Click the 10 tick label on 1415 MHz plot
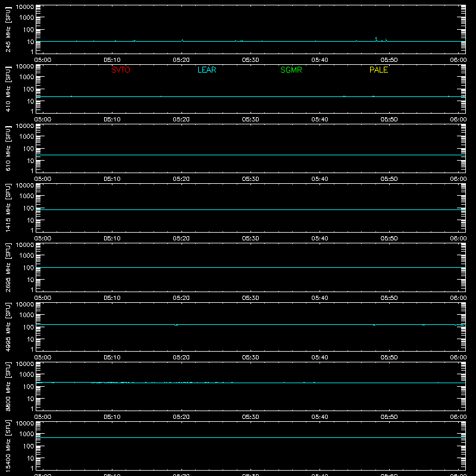 [31, 220]
